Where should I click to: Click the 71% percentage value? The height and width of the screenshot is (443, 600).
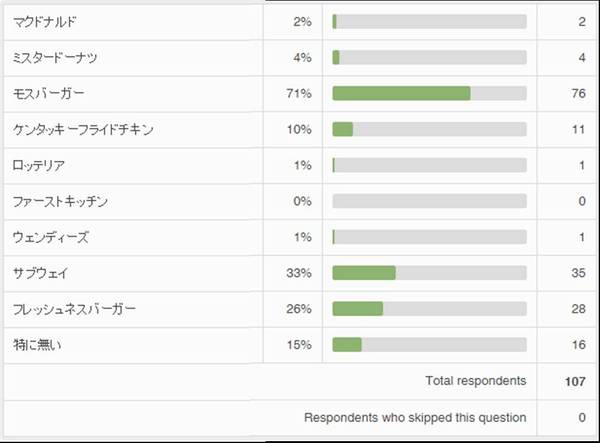pos(298,93)
